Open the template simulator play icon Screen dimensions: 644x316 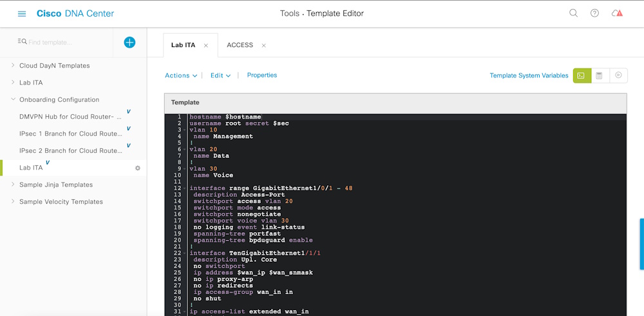tap(618, 75)
